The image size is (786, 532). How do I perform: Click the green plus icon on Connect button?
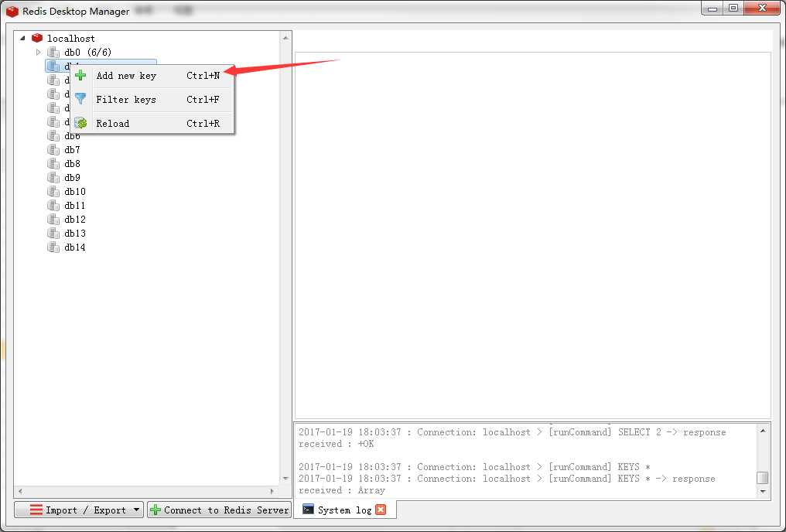[x=155, y=510]
